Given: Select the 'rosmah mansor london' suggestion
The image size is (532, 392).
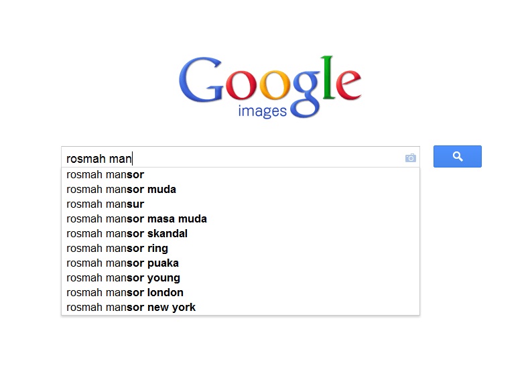Looking at the screenshot, I should (x=125, y=292).
